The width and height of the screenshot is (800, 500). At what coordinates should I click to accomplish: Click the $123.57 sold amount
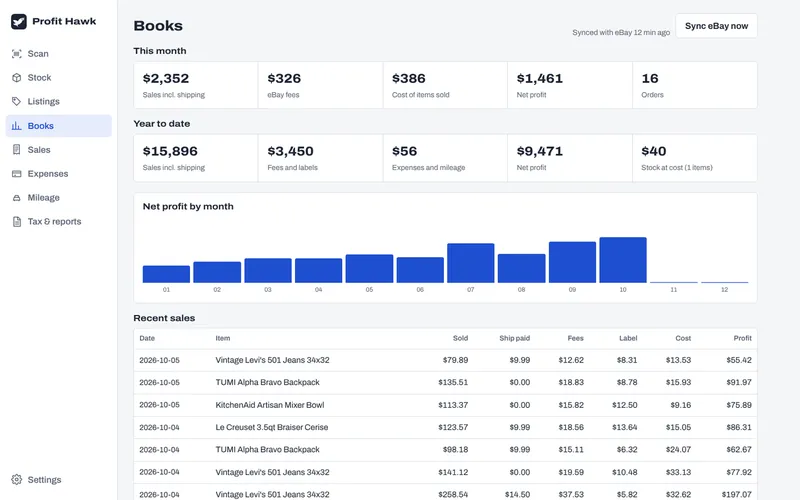pyautogui.click(x=453, y=428)
